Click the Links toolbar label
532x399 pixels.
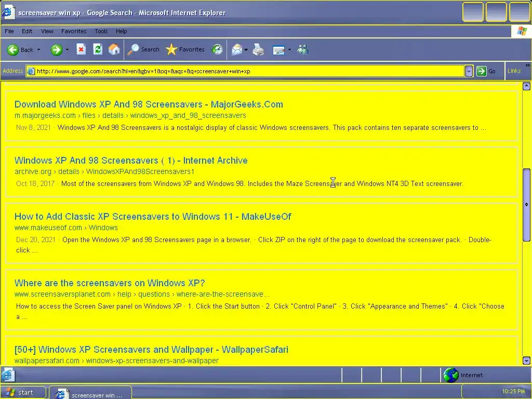click(514, 71)
